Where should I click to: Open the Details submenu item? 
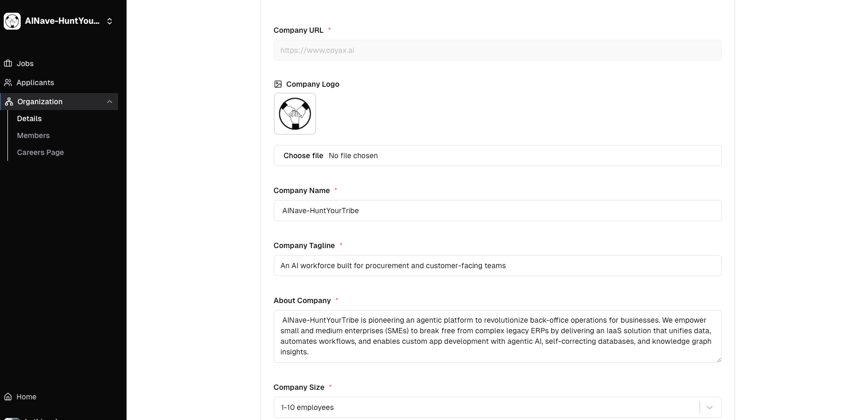(29, 118)
